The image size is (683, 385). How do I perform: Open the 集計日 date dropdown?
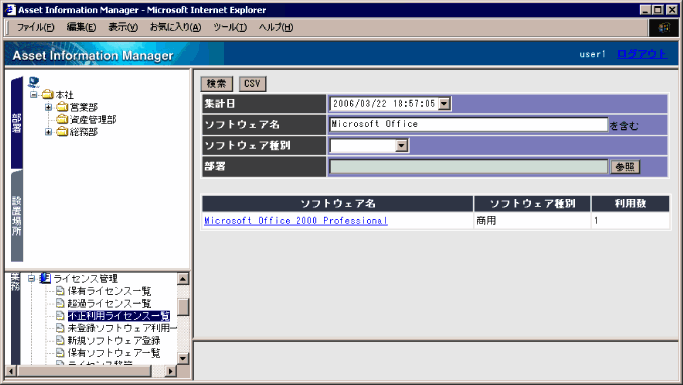click(444, 104)
